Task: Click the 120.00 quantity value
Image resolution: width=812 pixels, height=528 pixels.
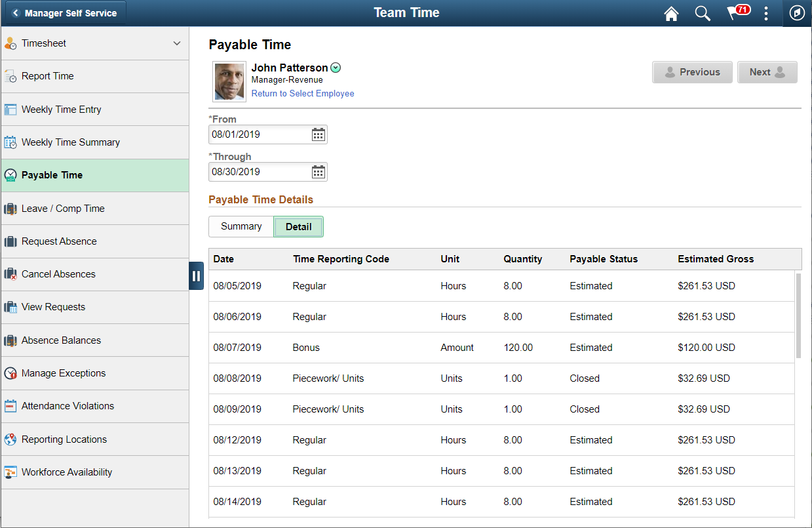Action: [x=518, y=348]
